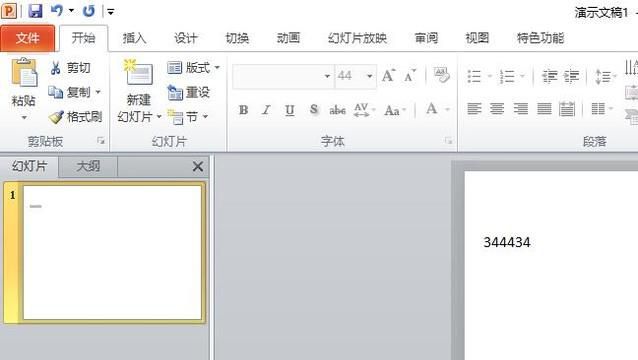Viewport: 638px width, 360px height.
Task: Toggle Italic formatting
Action: click(x=266, y=110)
